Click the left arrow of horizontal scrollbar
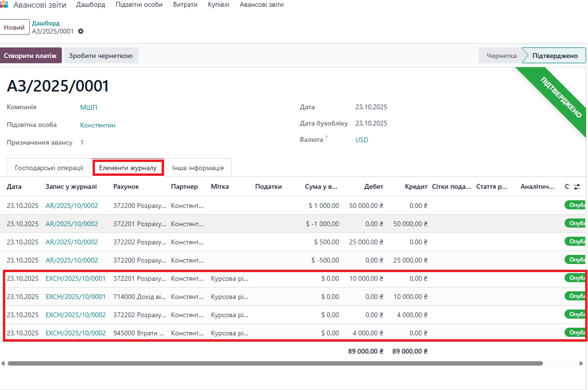The image size is (588, 390). pos(3,363)
